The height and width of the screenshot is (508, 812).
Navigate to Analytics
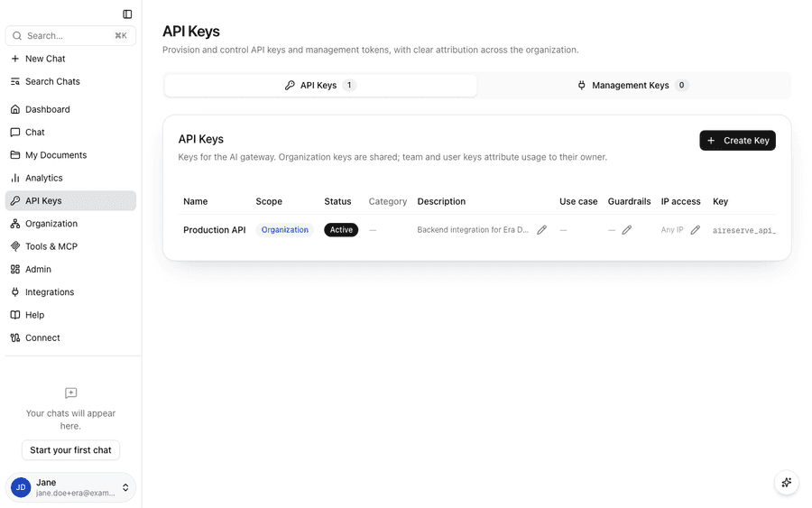(x=70, y=178)
